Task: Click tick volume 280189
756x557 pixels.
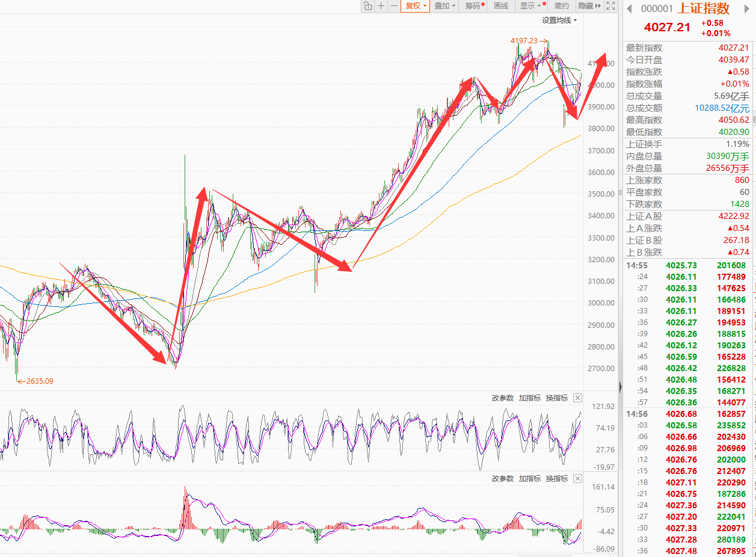Action: (x=731, y=540)
